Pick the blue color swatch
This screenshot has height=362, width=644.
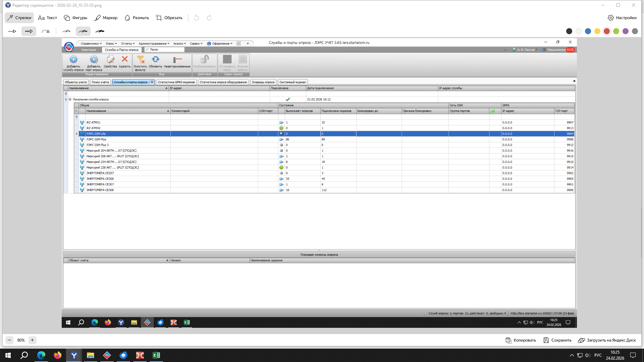coord(588,31)
